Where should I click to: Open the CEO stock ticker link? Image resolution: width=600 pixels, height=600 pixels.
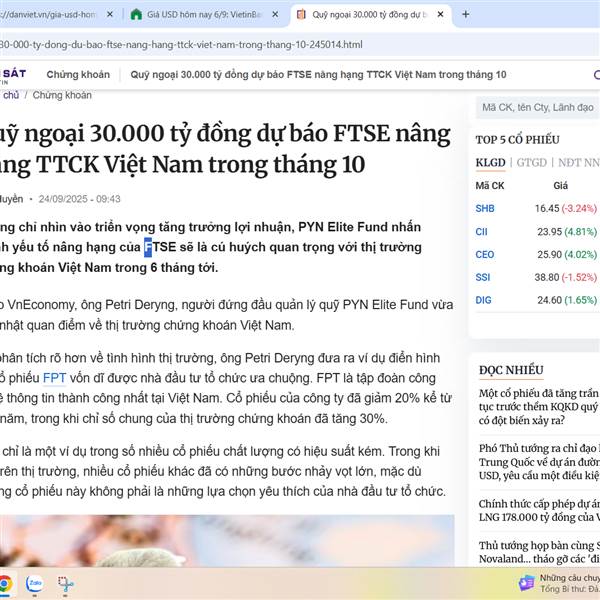[x=485, y=254]
